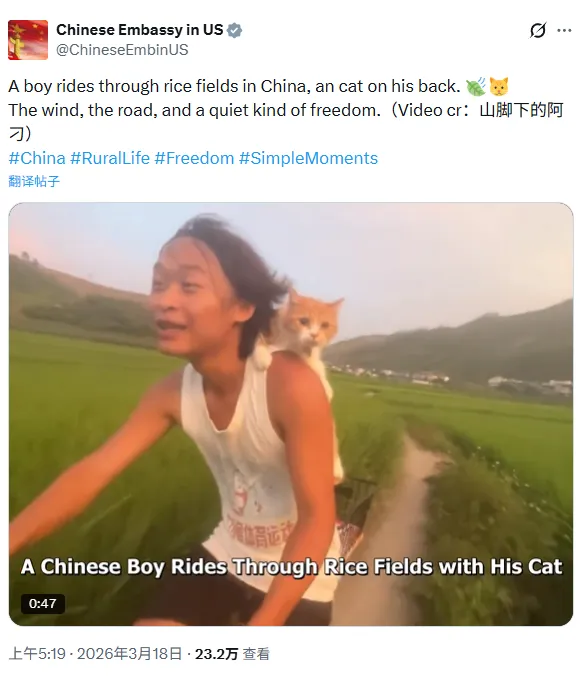
Task: Click the leaf wind emoji in tweet
Action: coord(476,86)
